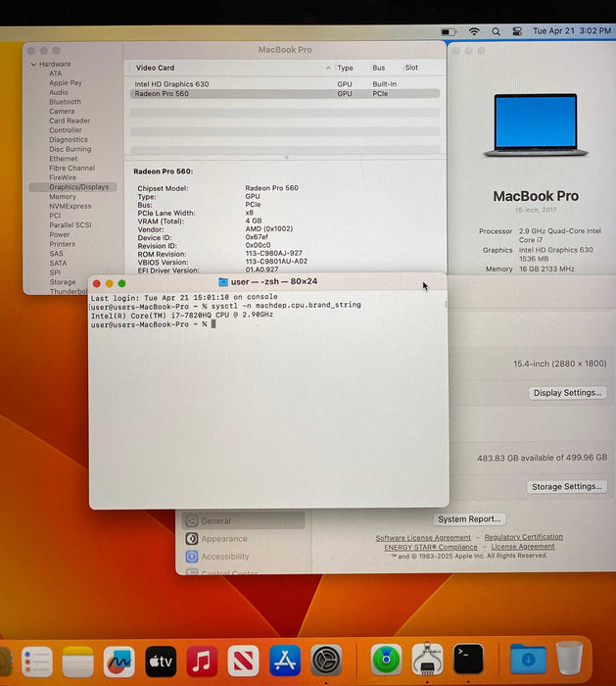Open Find My from the Dock

pyautogui.click(x=386, y=660)
